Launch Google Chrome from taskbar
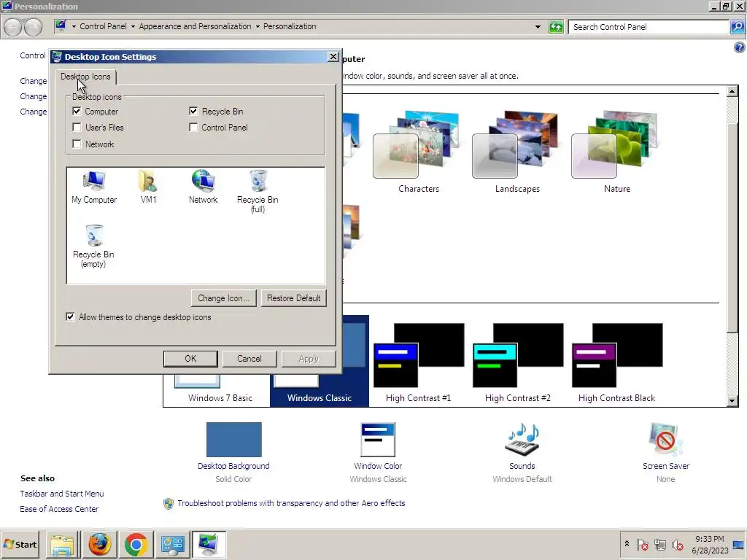 coord(136,545)
